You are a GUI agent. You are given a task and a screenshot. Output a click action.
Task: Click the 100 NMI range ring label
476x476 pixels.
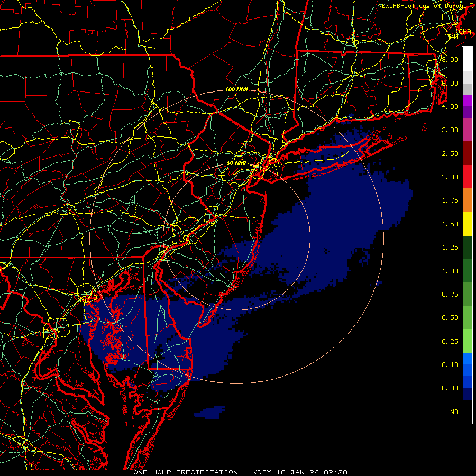point(236,89)
